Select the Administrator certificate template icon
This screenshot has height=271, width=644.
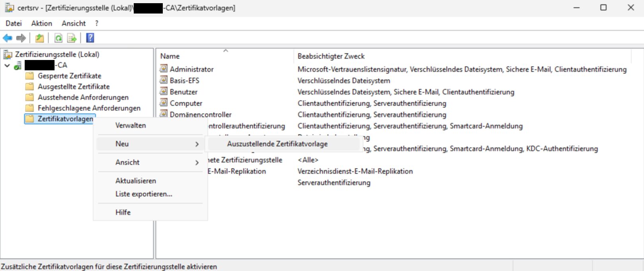pos(164,69)
